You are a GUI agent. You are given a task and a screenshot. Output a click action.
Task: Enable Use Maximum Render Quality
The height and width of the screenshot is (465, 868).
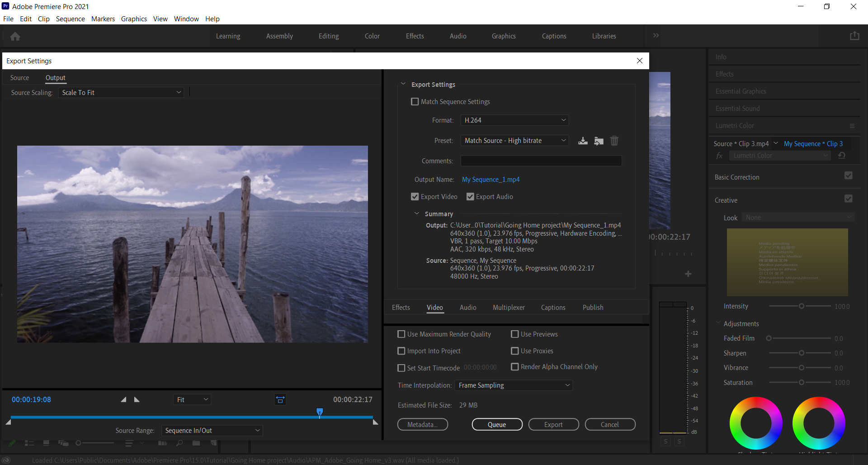coord(401,334)
